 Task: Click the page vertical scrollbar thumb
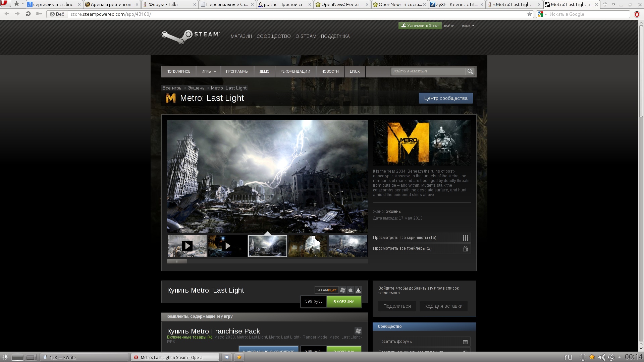tap(641, 71)
